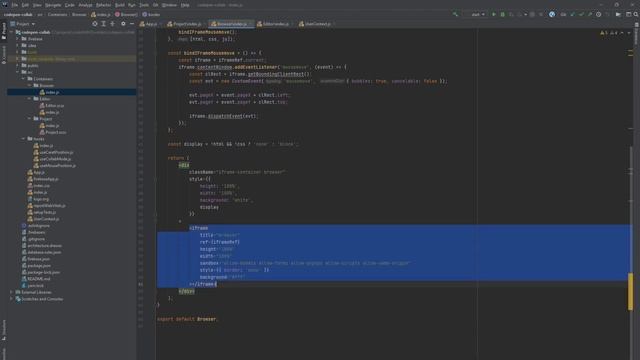
Task: Click Collapse All icon in Project panel
Action: click(113, 24)
